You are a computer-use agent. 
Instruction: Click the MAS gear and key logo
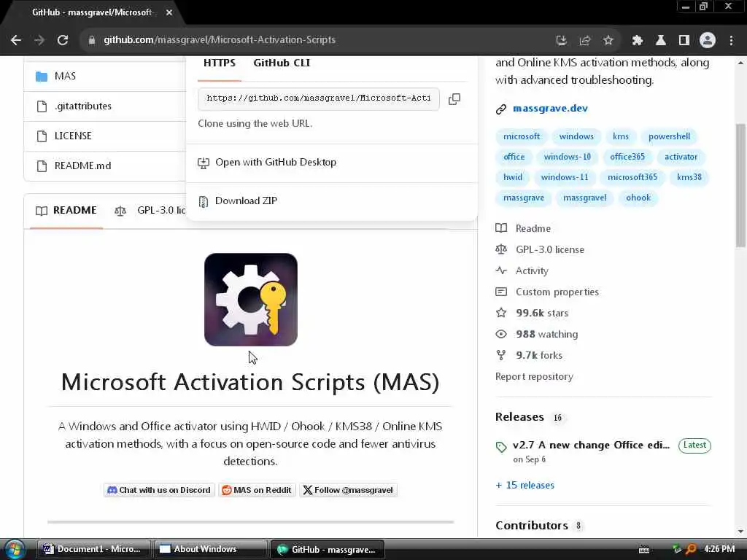click(x=251, y=300)
